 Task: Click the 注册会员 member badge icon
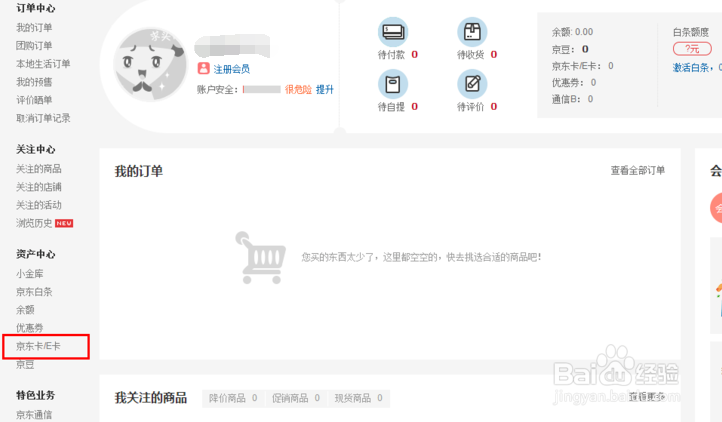pos(204,69)
